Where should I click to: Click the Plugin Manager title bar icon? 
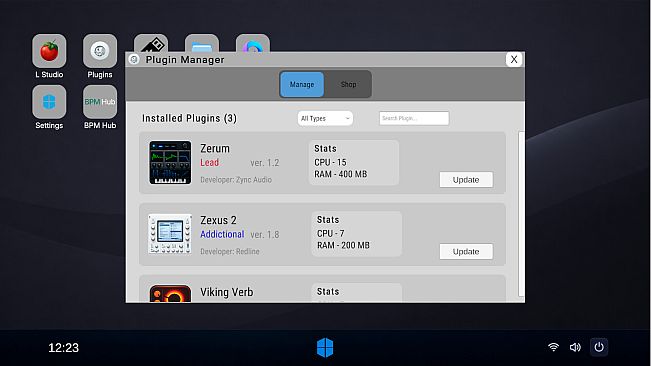134,59
